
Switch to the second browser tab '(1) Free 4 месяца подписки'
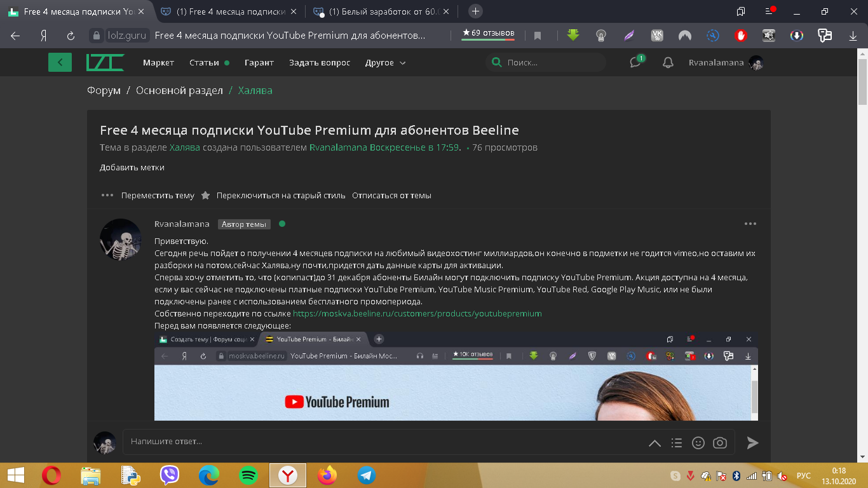[x=229, y=11]
